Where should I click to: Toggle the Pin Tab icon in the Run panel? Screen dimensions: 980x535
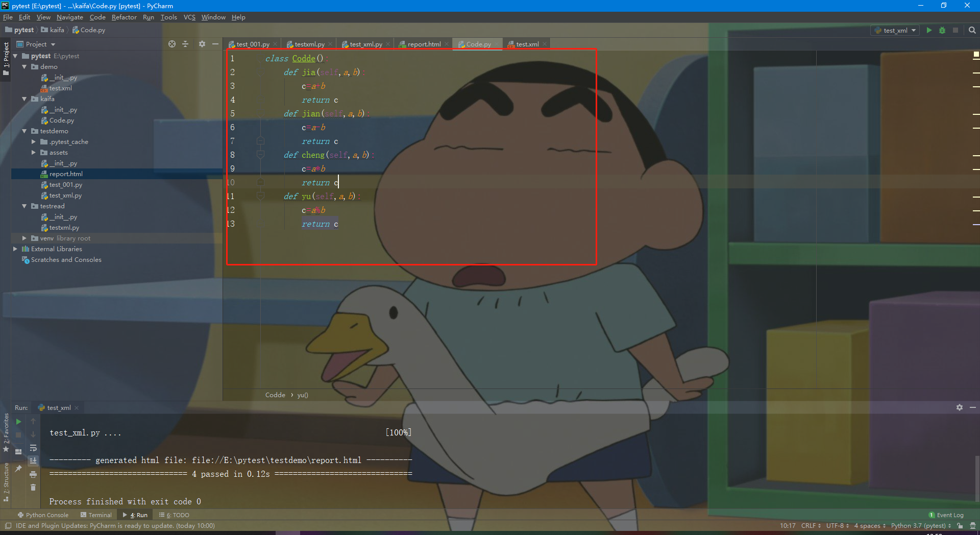point(18,468)
